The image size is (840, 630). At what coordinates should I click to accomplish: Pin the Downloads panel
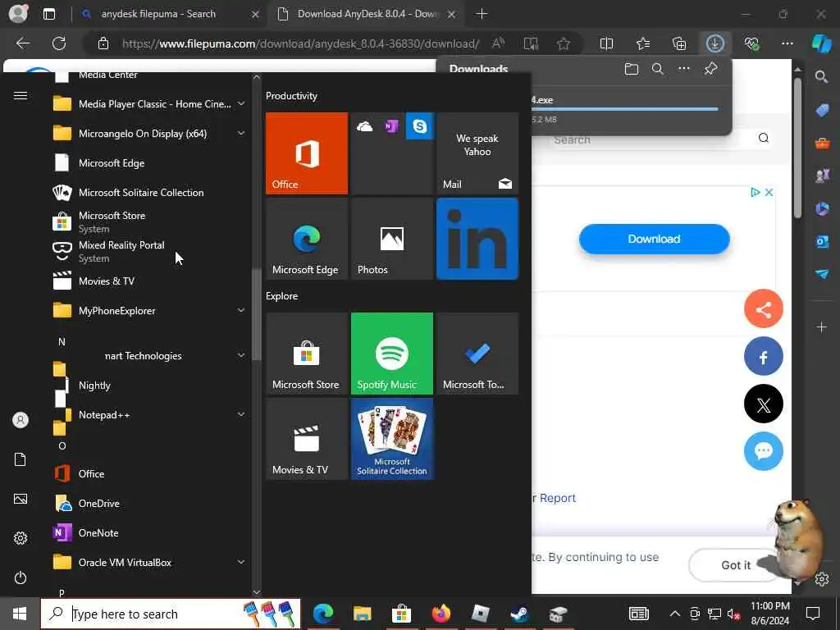(x=711, y=69)
